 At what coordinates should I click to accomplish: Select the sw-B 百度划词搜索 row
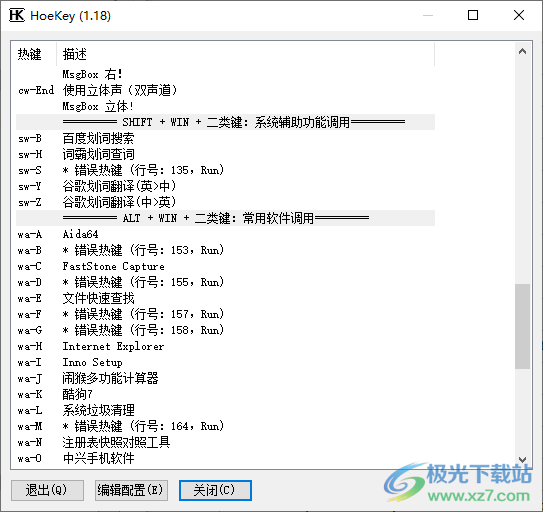225,138
